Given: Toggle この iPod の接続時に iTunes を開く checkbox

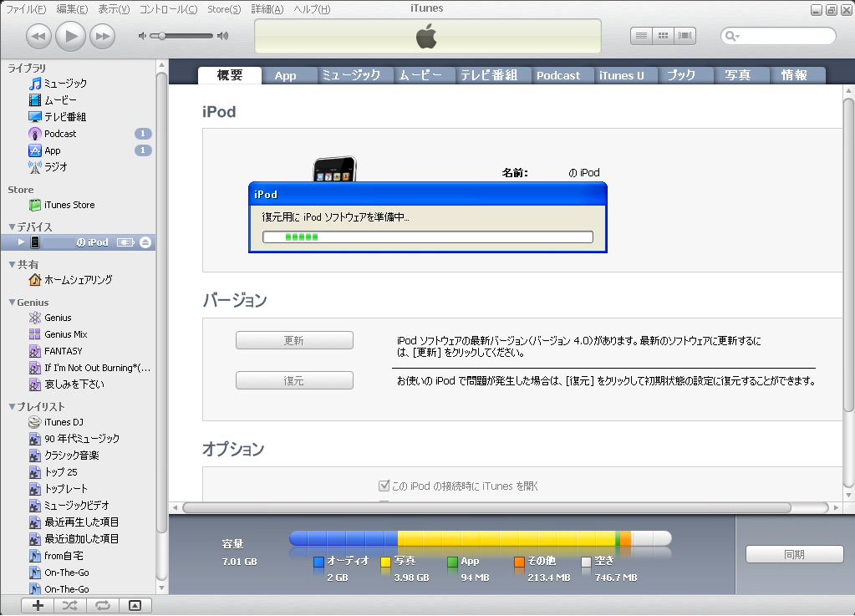Looking at the screenshot, I should [384, 485].
